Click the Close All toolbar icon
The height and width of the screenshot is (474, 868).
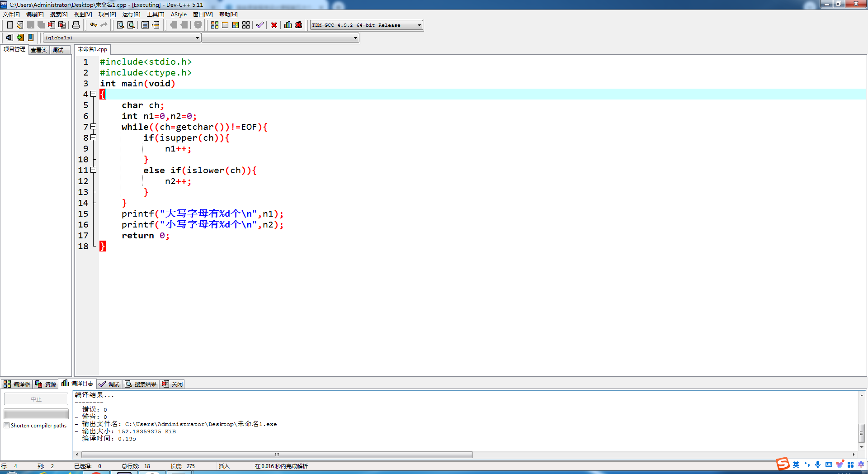62,25
